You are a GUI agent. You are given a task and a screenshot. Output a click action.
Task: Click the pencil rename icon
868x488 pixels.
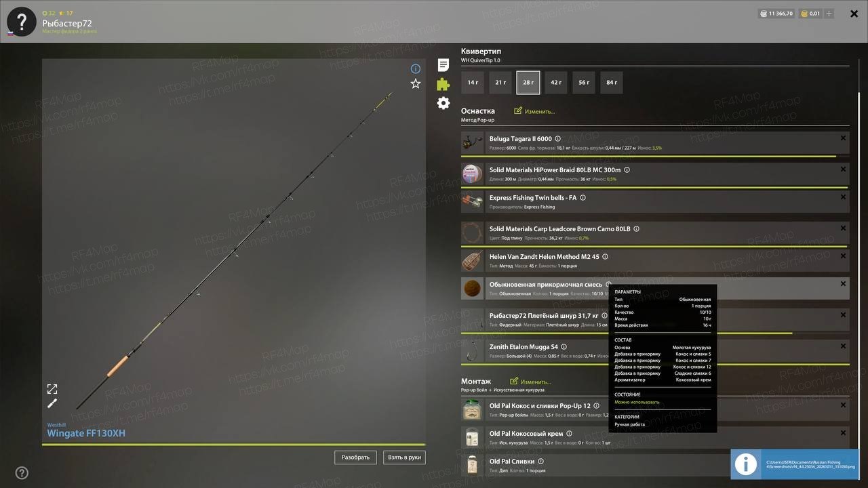click(52, 403)
